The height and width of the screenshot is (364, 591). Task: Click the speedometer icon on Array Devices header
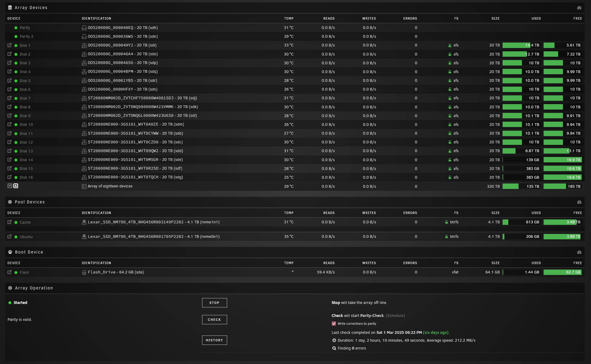coord(579,8)
